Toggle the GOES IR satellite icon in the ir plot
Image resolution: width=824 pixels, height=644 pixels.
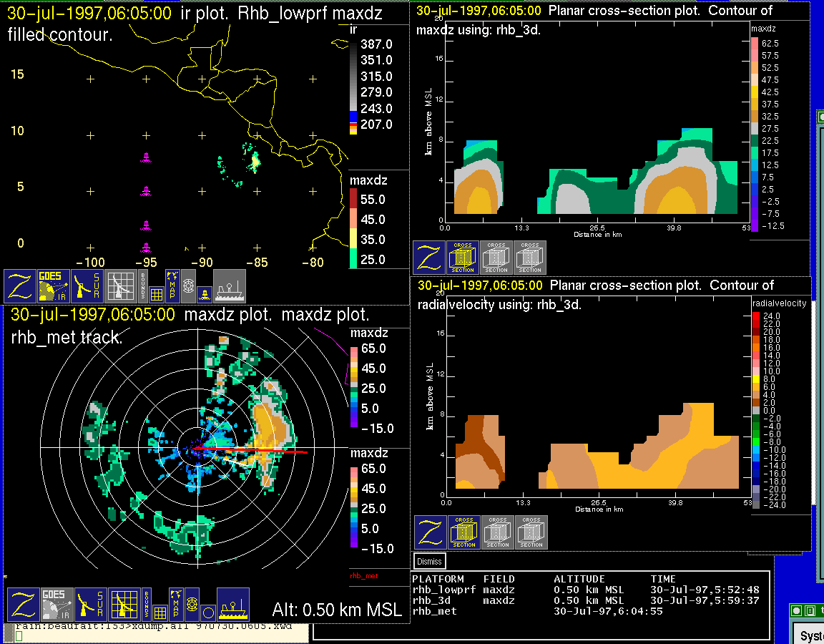54,286
